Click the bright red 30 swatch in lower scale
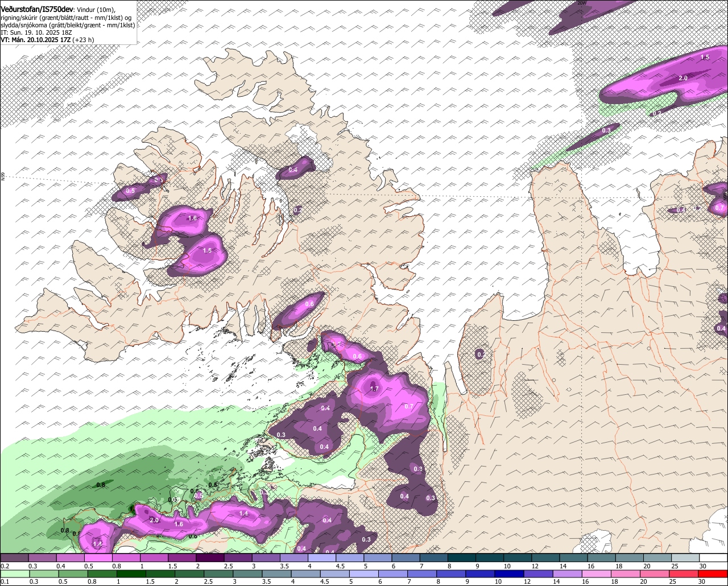728x586 pixels. [714, 573]
